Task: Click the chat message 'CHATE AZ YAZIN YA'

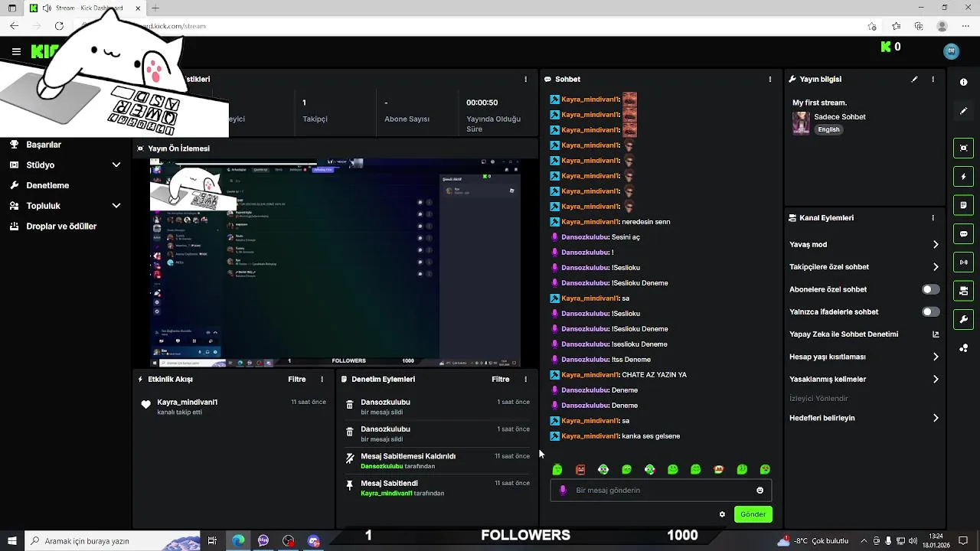Action: coord(654,375)
